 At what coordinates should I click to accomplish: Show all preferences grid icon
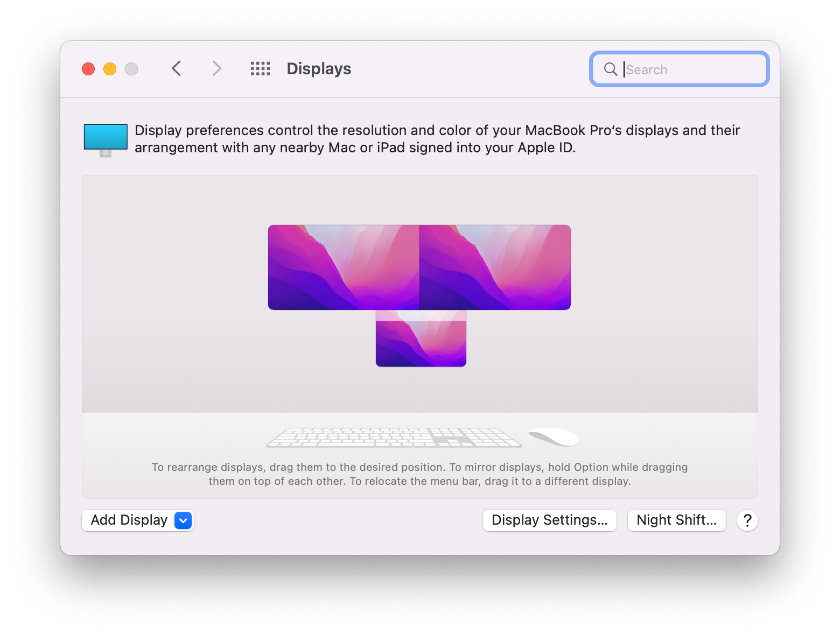click(x=260, y=68)
